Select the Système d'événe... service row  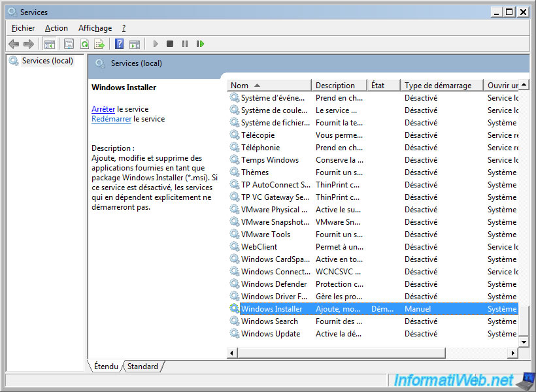pyautogui.click(x=373, y=98)
